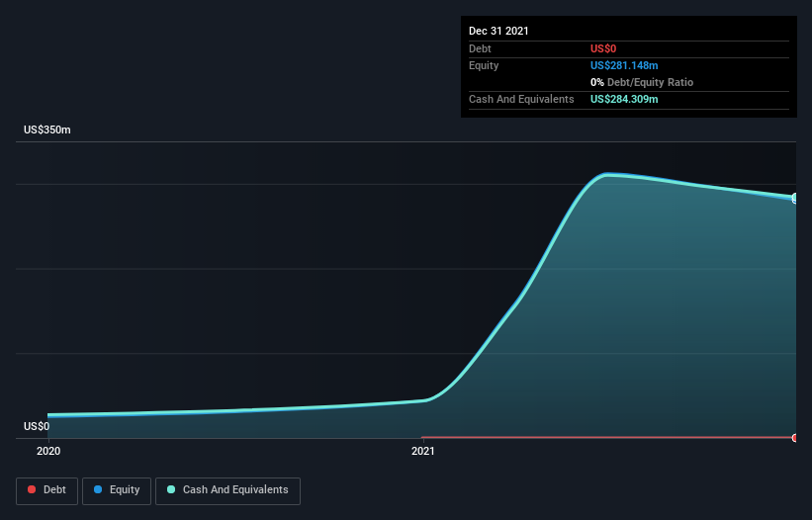Toggle the Equity legend button
Image resolution: width=812 pixels, height=520 pixels.
click(x=117, y=490)
